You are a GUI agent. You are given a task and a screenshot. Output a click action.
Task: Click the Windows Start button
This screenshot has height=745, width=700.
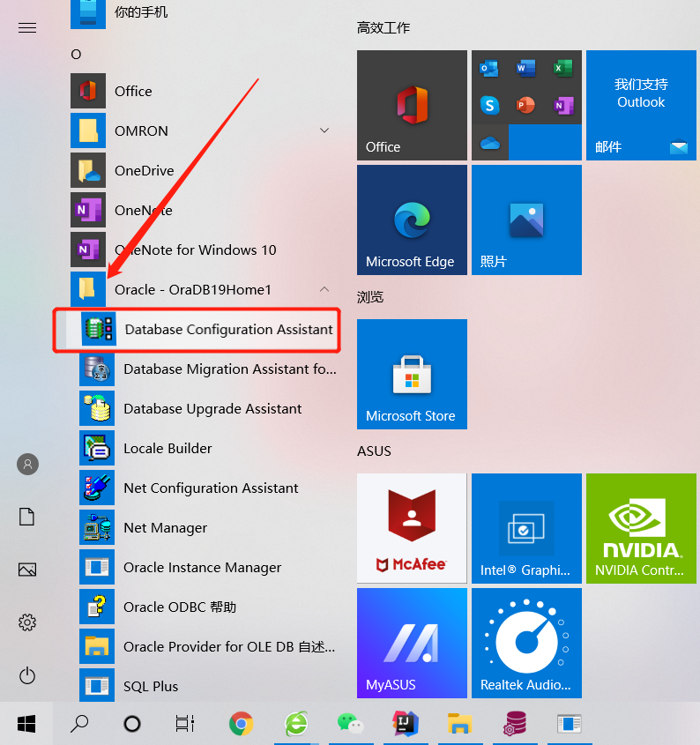26,724
